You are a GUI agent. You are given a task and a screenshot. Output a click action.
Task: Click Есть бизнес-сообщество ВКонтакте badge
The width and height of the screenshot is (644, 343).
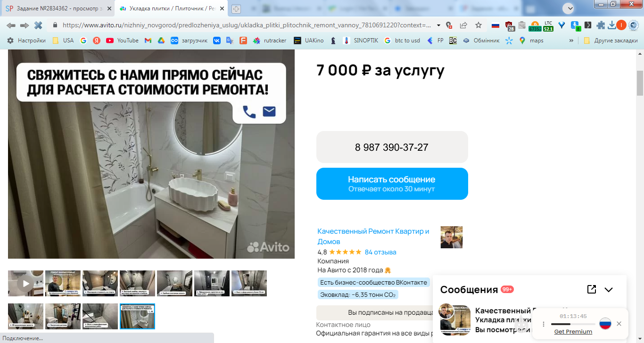click(373, 283)
